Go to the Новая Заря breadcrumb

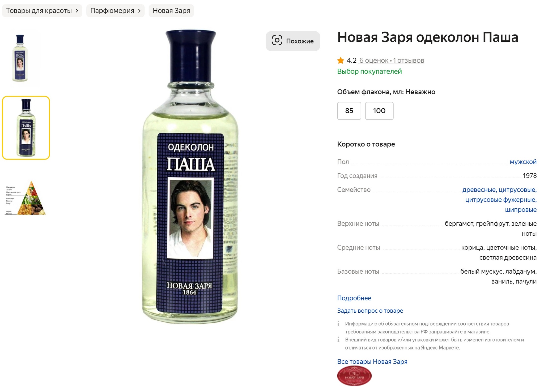(x=171, y=11)
